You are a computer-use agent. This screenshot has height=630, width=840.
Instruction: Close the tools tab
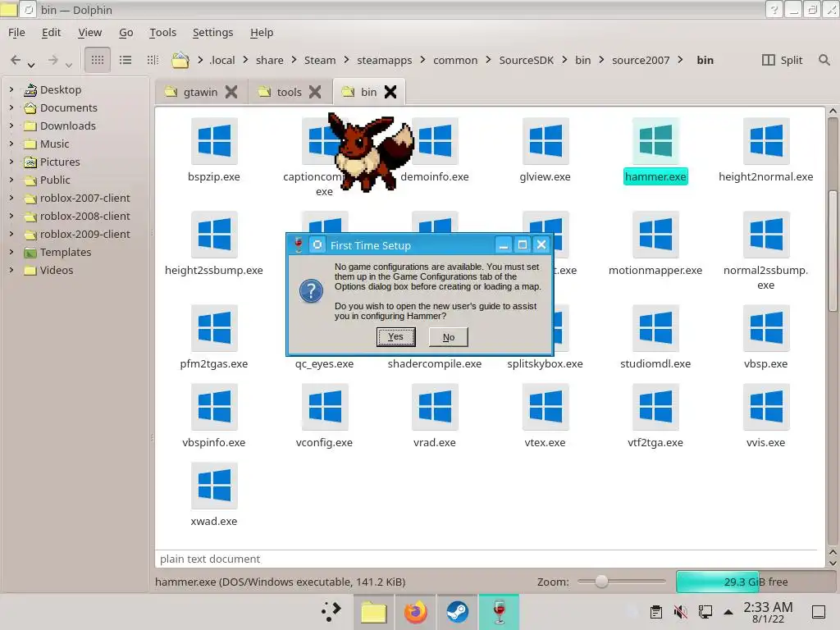[x=315, y=92]
